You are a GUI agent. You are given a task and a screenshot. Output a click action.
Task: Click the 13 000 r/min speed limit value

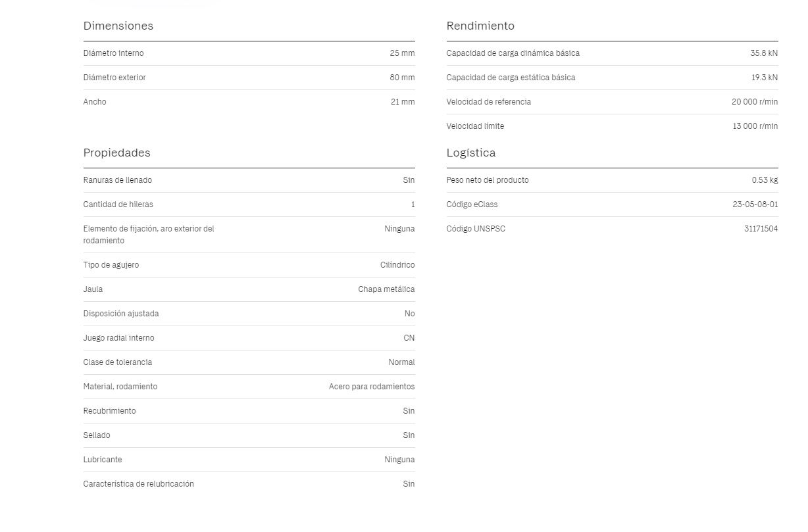coord(755,126)
